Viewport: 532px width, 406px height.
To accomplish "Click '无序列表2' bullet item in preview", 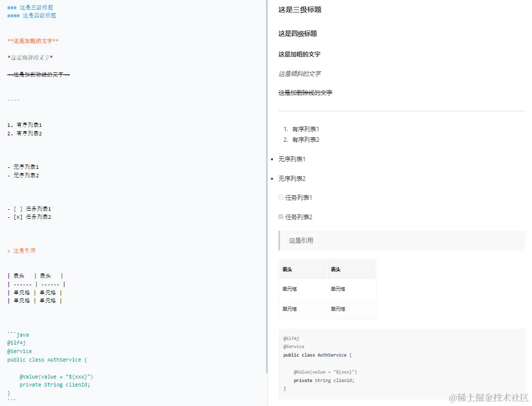I will coord(292,179).
